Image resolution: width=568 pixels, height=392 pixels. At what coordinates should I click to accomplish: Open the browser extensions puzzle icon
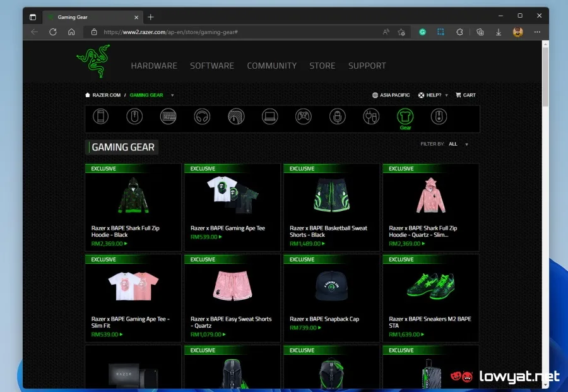(459, 32)
